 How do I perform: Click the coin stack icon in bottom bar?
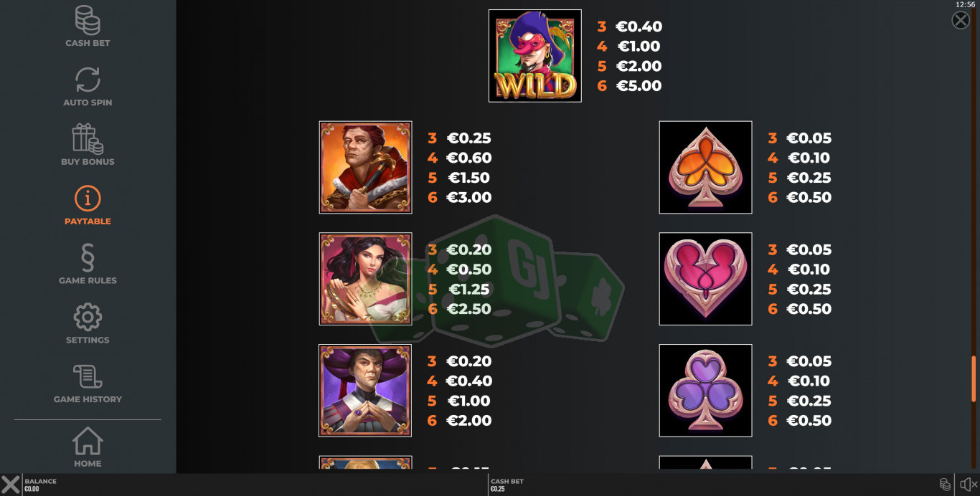[x=946, y=485]
